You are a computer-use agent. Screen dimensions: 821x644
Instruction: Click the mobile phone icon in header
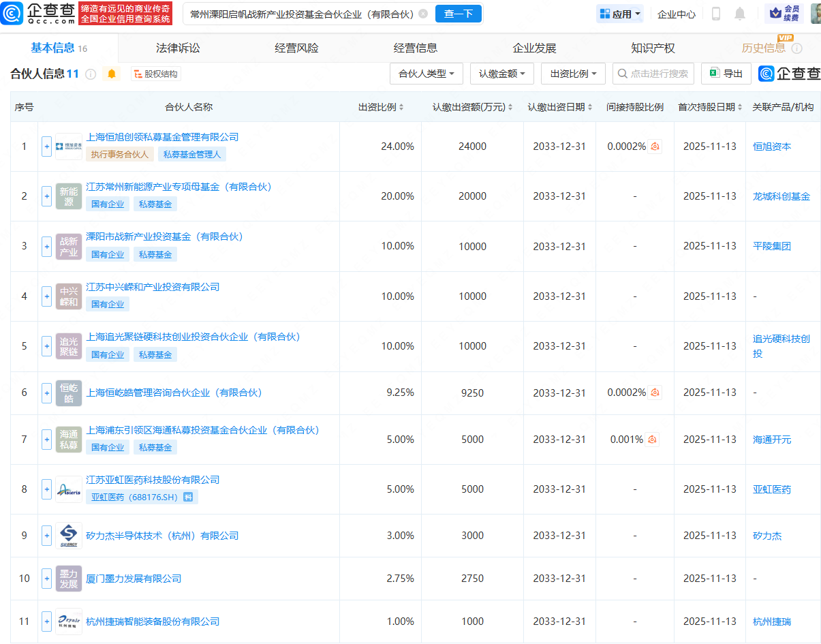tap(716, 14)
